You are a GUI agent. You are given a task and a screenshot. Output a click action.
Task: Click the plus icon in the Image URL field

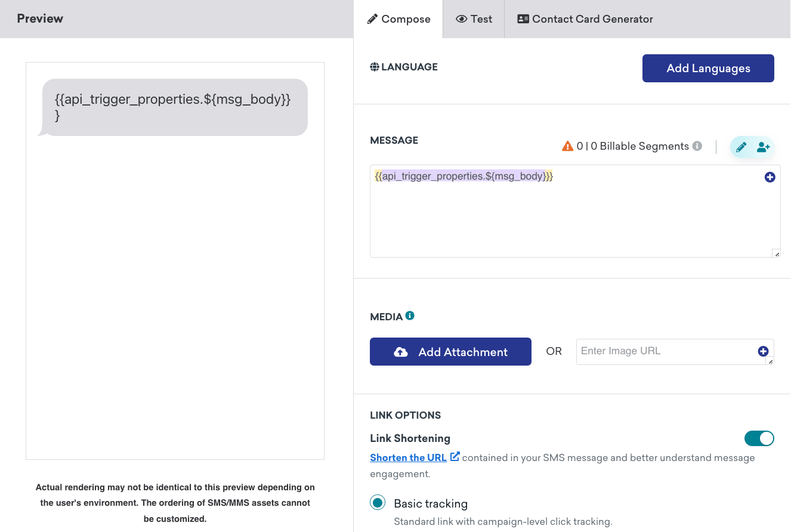tap(763, 351)
